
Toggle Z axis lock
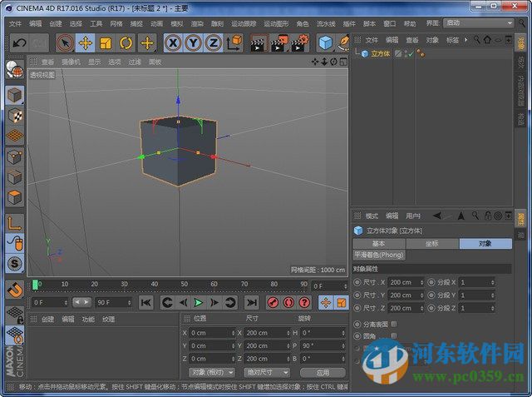tap(214, 43)
